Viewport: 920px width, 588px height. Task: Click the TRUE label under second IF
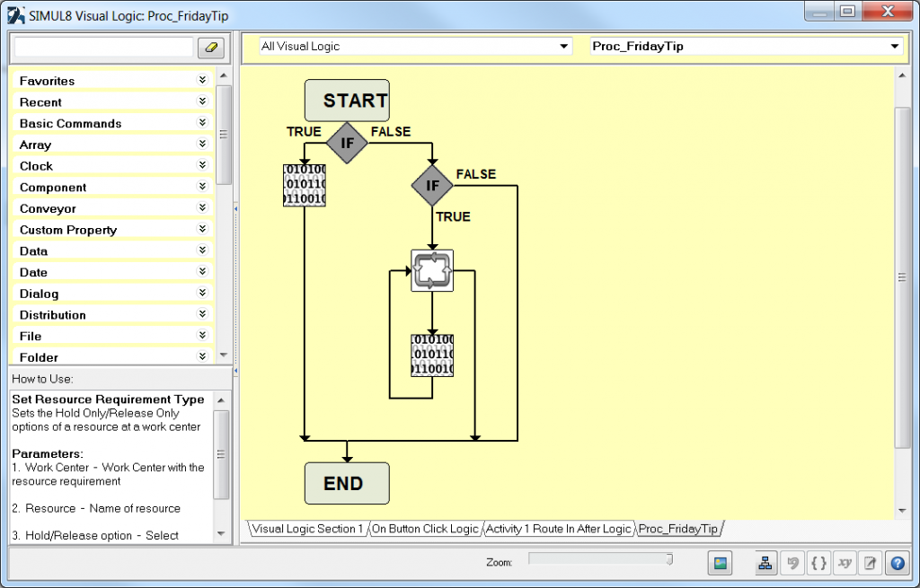(453, 216)
